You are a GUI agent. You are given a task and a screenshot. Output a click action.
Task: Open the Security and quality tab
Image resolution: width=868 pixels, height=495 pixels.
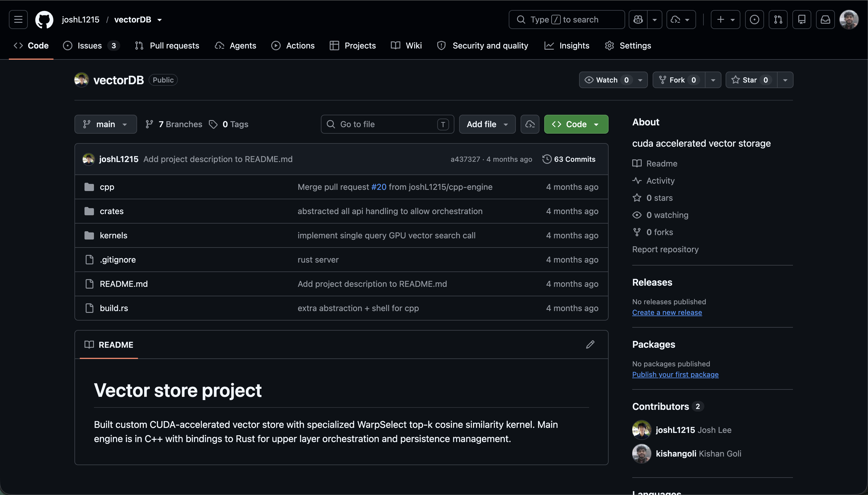(482, 45)
